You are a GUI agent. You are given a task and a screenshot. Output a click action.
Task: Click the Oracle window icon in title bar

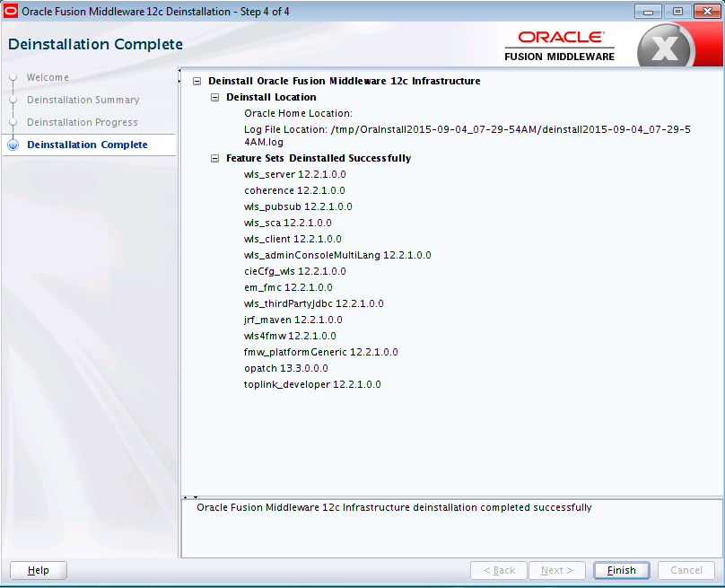(x=10, y=11)
